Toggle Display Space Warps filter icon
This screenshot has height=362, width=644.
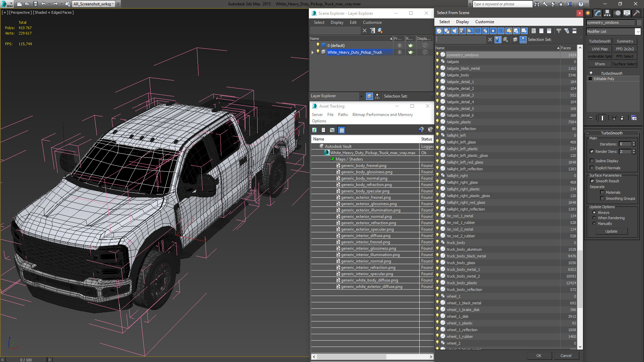click(478, 31)
